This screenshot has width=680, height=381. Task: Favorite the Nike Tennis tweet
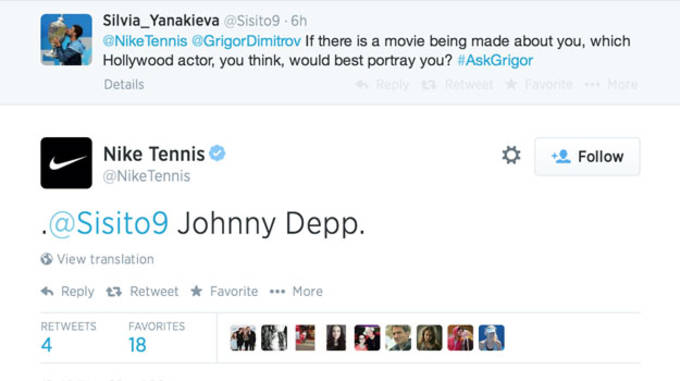tap(224, 291)
